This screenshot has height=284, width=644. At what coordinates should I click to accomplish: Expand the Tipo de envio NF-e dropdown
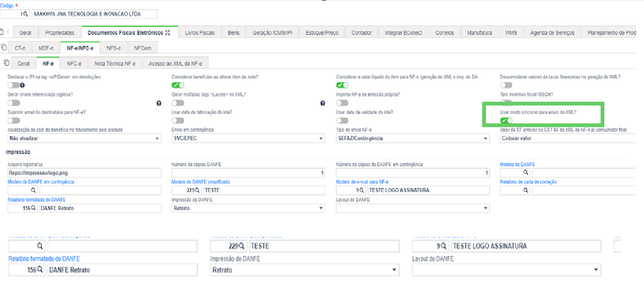click(x=413, y=138)
